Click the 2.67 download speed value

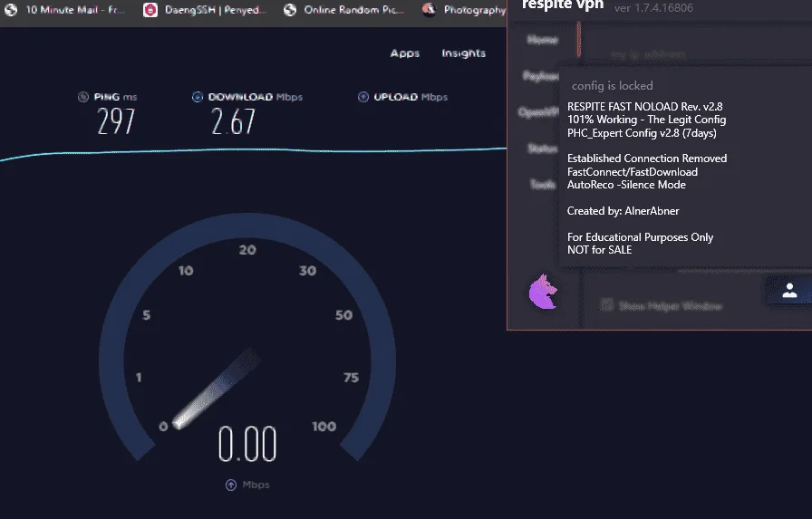click(233, 122)
